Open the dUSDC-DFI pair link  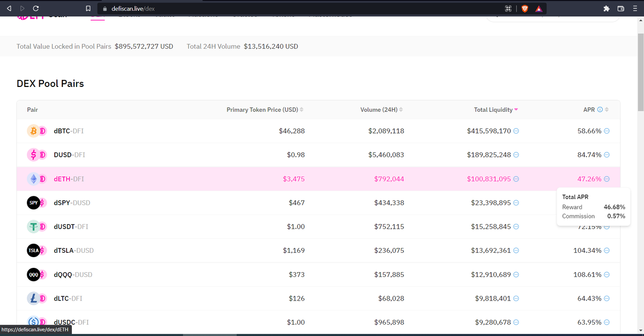(x=71, y=322)
